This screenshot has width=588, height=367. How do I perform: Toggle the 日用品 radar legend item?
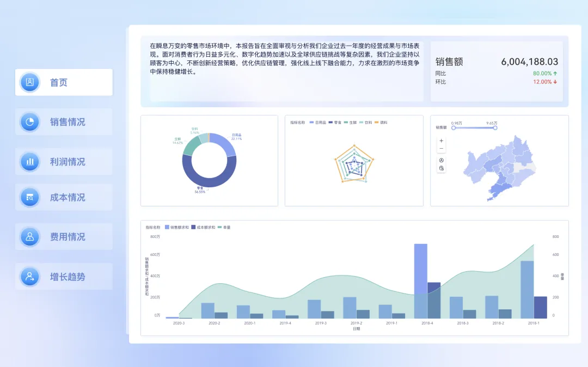(x=317, y=123)
